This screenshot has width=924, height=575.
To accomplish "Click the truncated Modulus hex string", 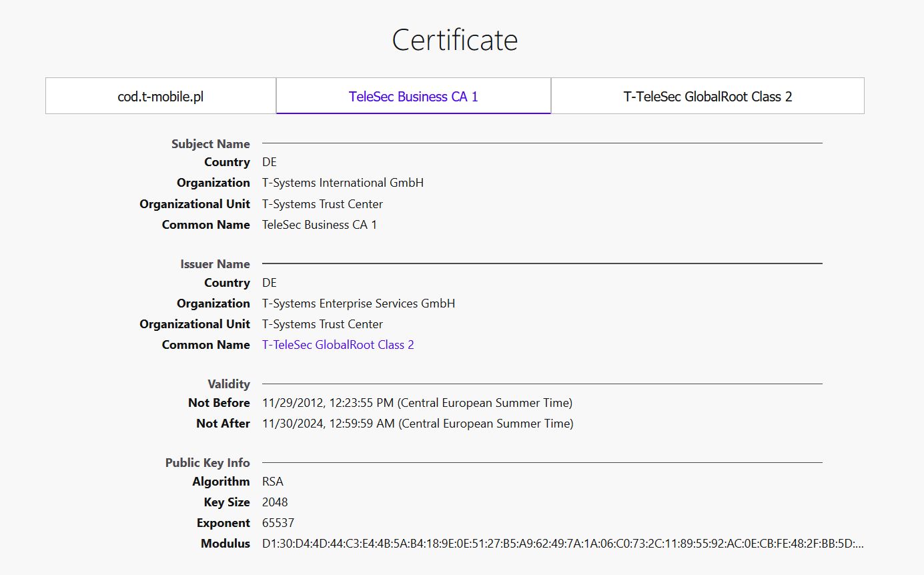I will tap(562, 544).
